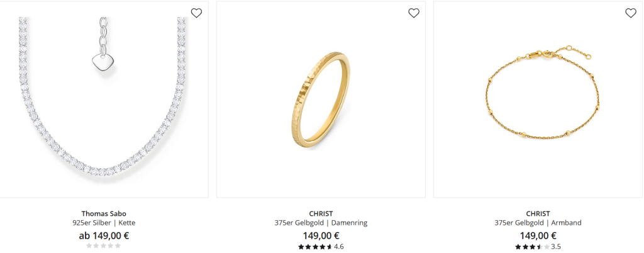The width and height of the screenshot is (644, 253).
Task: Open the 375er Gelbgold | Armband link
Action: 538,223
